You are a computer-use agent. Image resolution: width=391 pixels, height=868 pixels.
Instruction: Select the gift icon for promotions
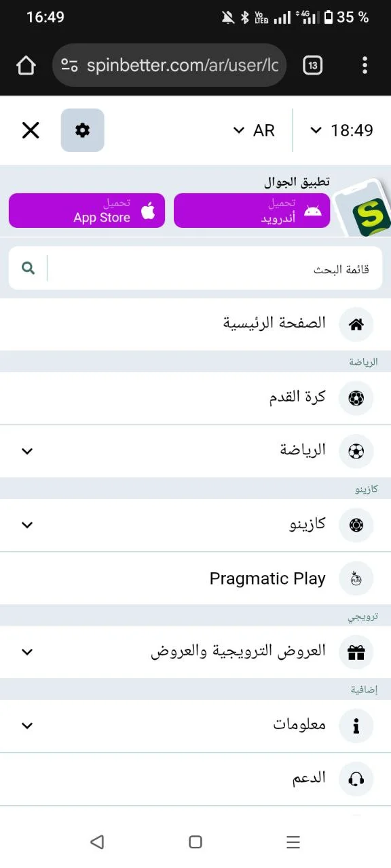356,652
